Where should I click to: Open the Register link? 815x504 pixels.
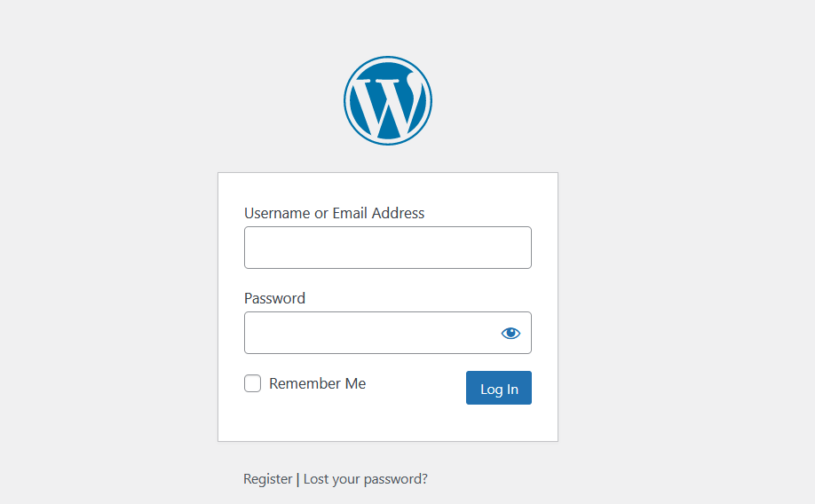(267, 478)
